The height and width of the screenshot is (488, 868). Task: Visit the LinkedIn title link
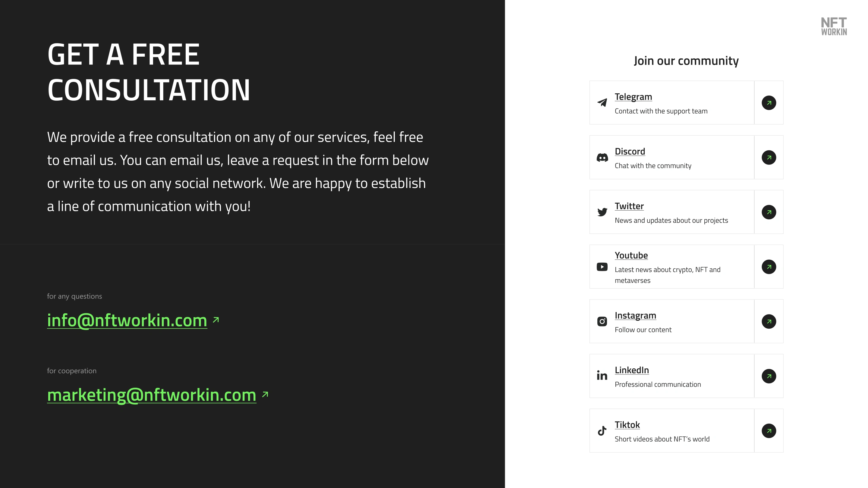[x=632, y=370]
